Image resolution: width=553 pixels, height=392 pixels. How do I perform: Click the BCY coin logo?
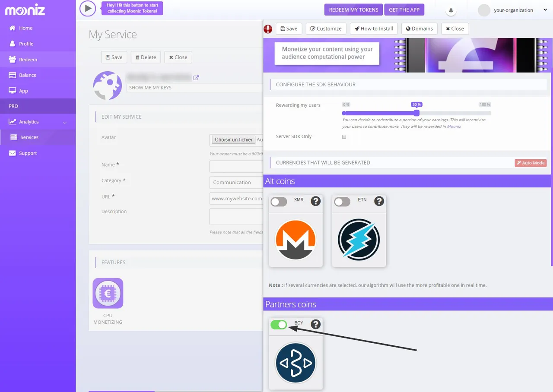click(x=296, y=363)
